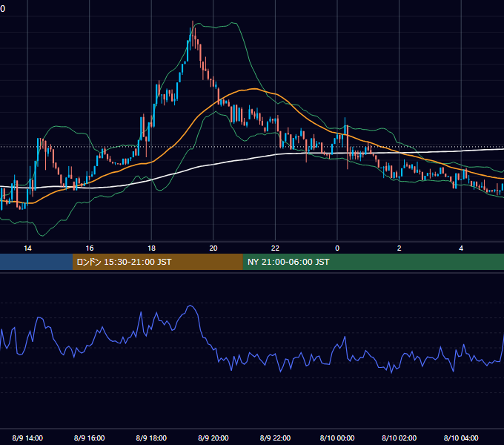
Task: Click the blue oscillator line's highest peak
Action: point(191,306)
